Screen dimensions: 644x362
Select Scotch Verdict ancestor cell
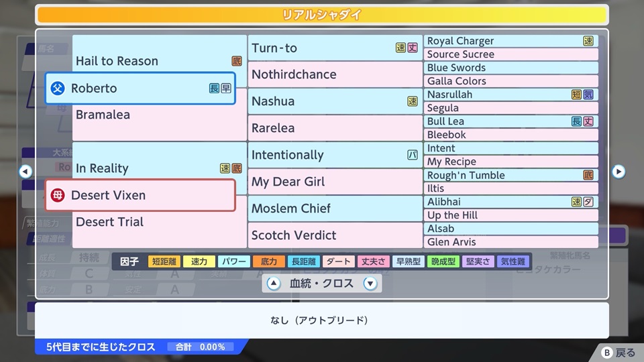[335, 235]
